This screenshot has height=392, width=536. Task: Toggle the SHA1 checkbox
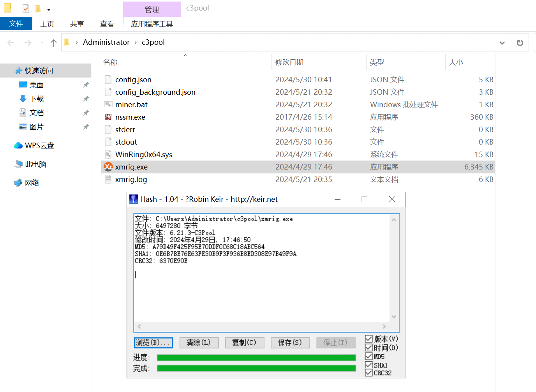click(x=368, y=365)
